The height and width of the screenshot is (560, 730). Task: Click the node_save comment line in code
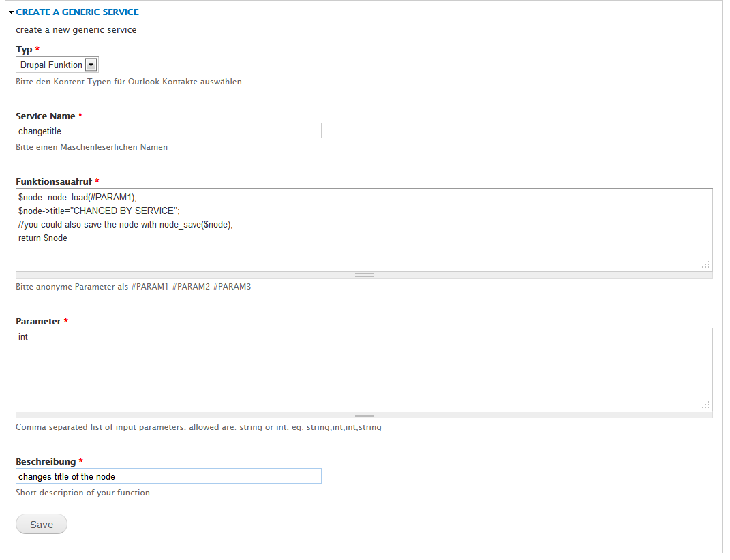[125, 225]
